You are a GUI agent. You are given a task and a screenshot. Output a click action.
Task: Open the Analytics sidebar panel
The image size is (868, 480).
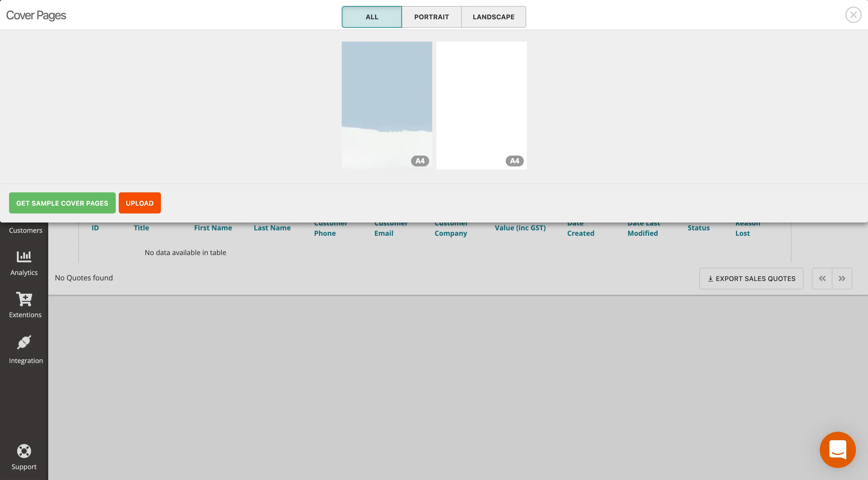click(24, 264)
